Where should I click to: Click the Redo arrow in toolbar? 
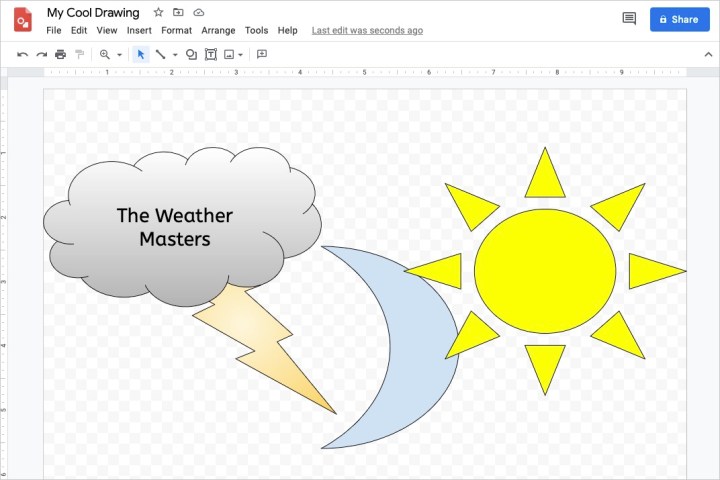click(41, 54)
